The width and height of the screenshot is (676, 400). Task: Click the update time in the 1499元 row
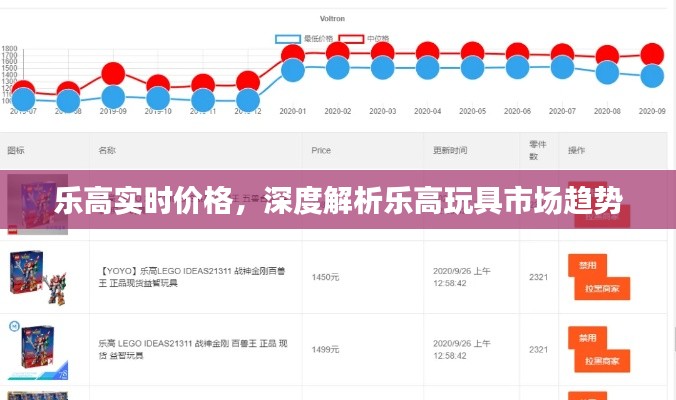point(462,350)
